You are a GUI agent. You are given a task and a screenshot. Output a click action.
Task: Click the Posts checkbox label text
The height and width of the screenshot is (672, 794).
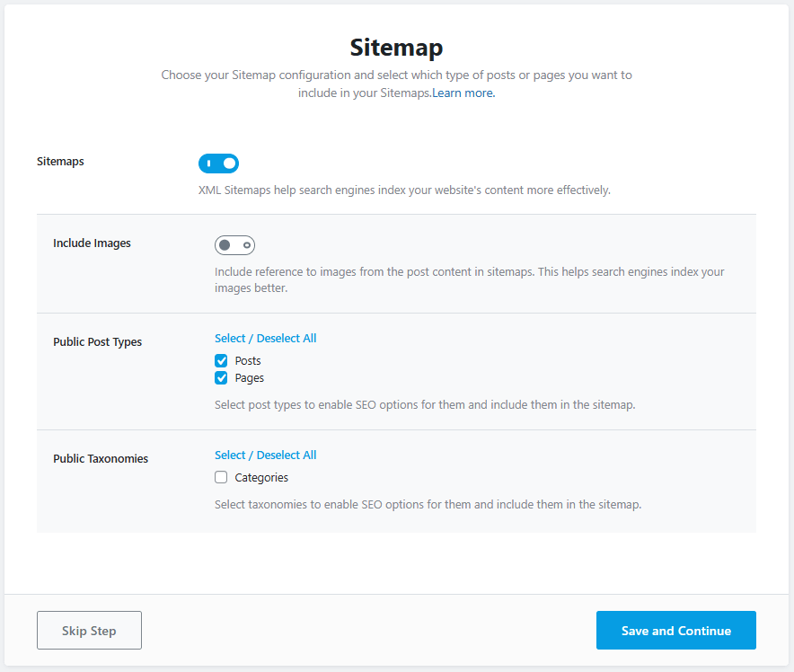click(x=248, y=361)
